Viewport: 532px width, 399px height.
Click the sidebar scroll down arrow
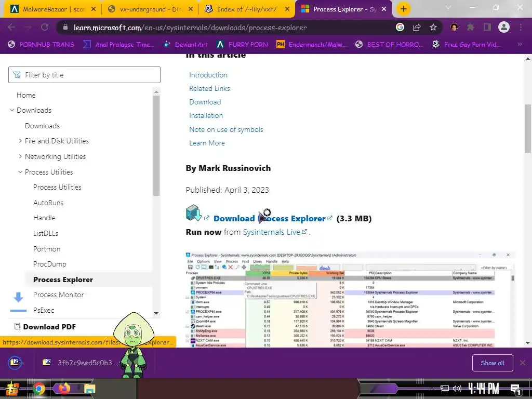coord(156,313)
